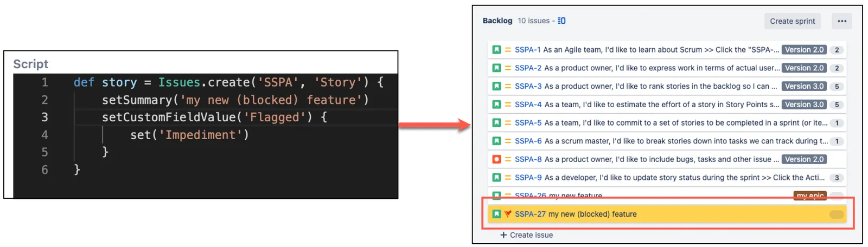Open issue key SSPA-4 link
The width and height of the screenshot is (868, 247).
pyautogui.click(x=528, y=105)
